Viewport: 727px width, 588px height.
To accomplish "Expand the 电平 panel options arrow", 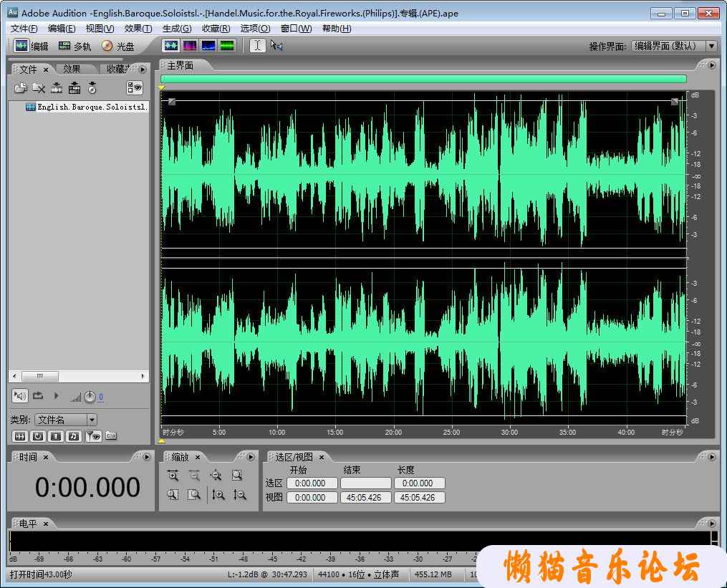I will tap(712, 523).
